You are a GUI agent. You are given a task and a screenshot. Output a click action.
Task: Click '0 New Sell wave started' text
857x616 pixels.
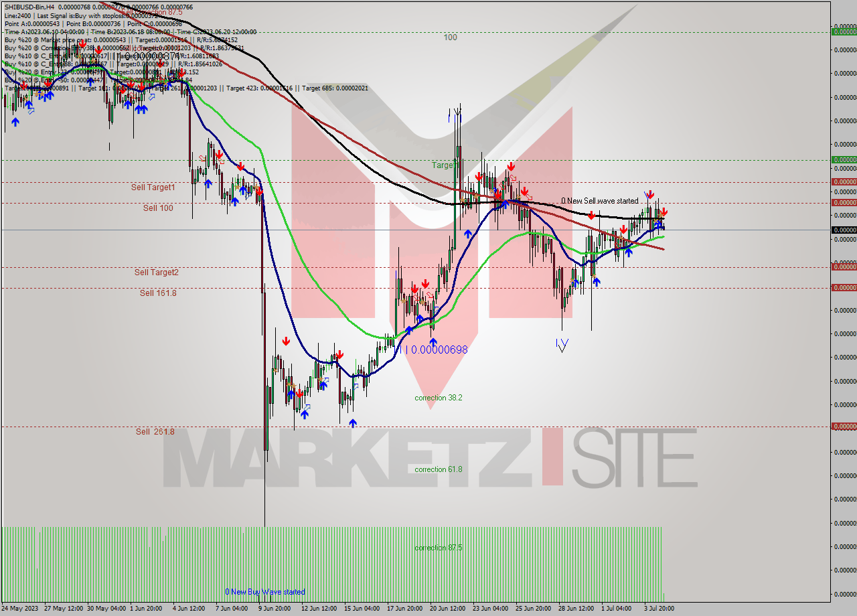pyautogui.click(x=600, y=201)
